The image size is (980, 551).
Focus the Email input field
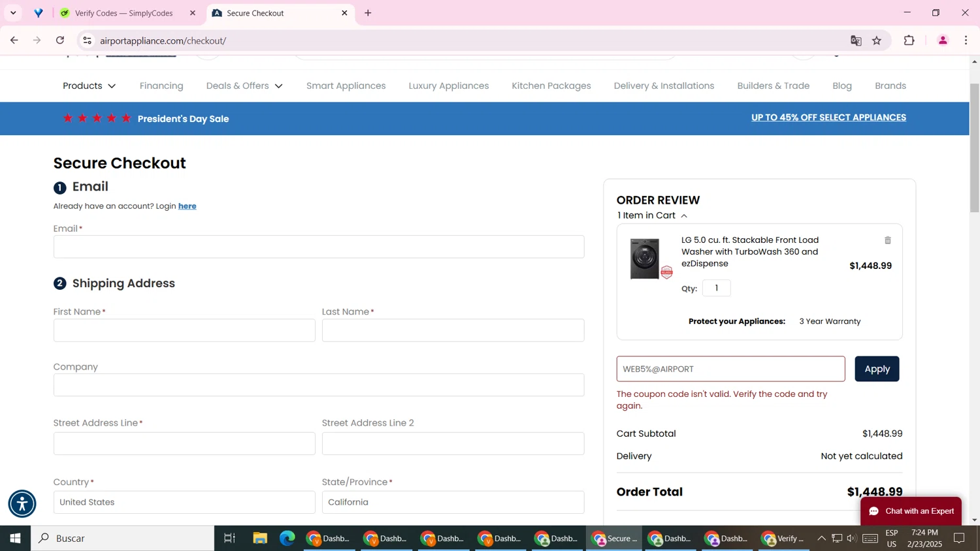pos(319,247)
